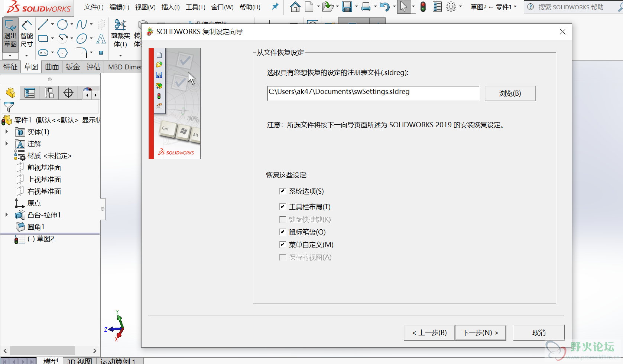Screen dimensions: 623x364
Task: Click the Trim Entities (剪裁实体) tool
Action: pyautogui.click(x=120, y=34)
